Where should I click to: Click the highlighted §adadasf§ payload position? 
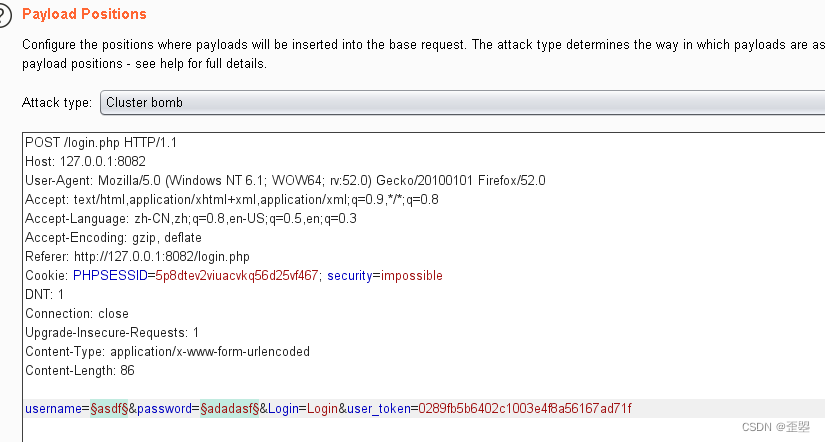coord(229,408)
